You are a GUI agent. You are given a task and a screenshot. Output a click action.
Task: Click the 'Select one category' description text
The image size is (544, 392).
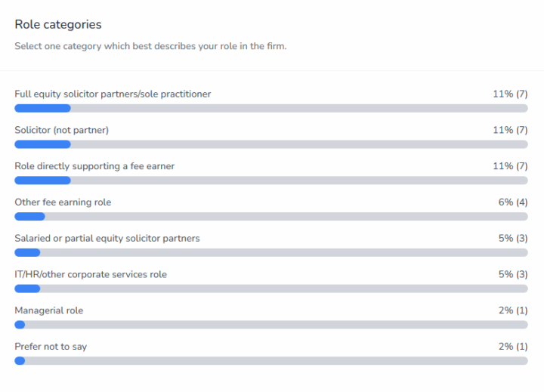point(150,46)
